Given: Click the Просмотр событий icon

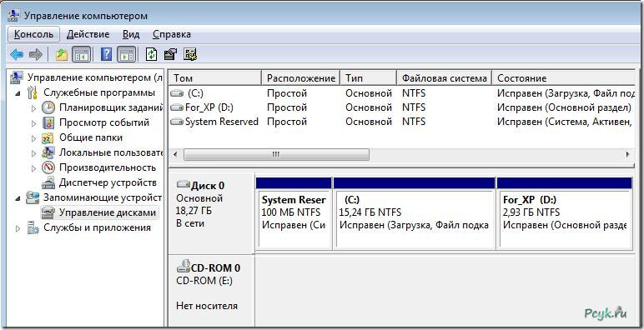Looking at the screenshot, I should point(48,122).
